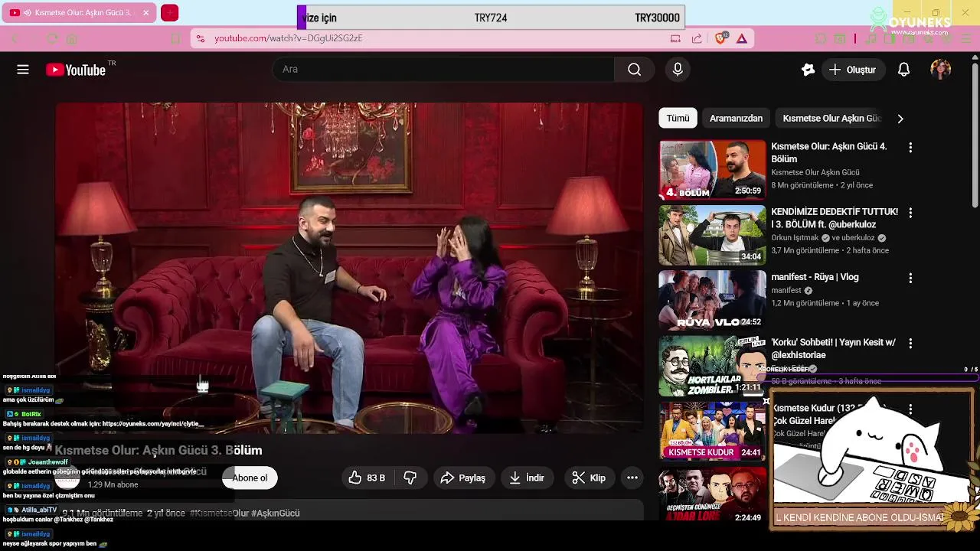
Task: Click the browser back arrow
Action: 15,38
